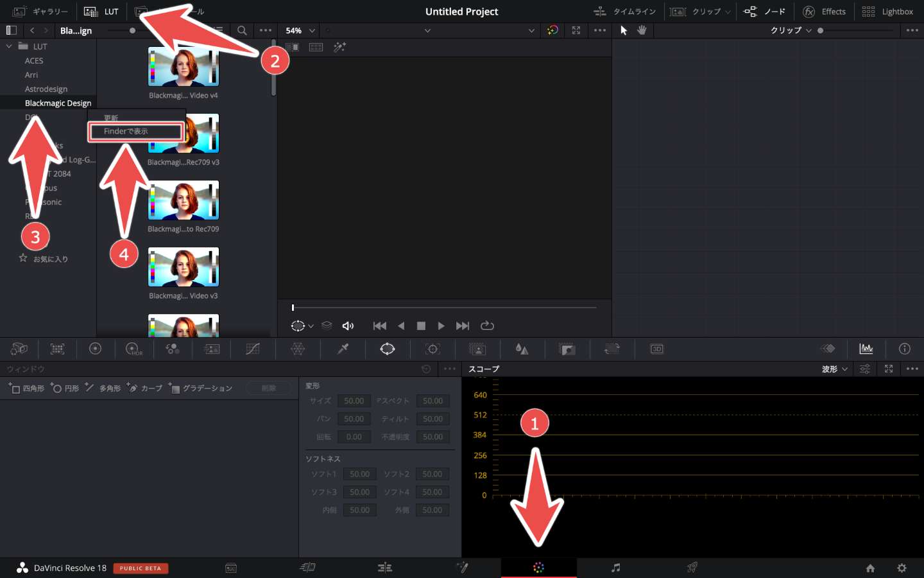The width and height of the screenshot is (924, 578).
Task: Toggle the Lightbox view
Action: 887,12
